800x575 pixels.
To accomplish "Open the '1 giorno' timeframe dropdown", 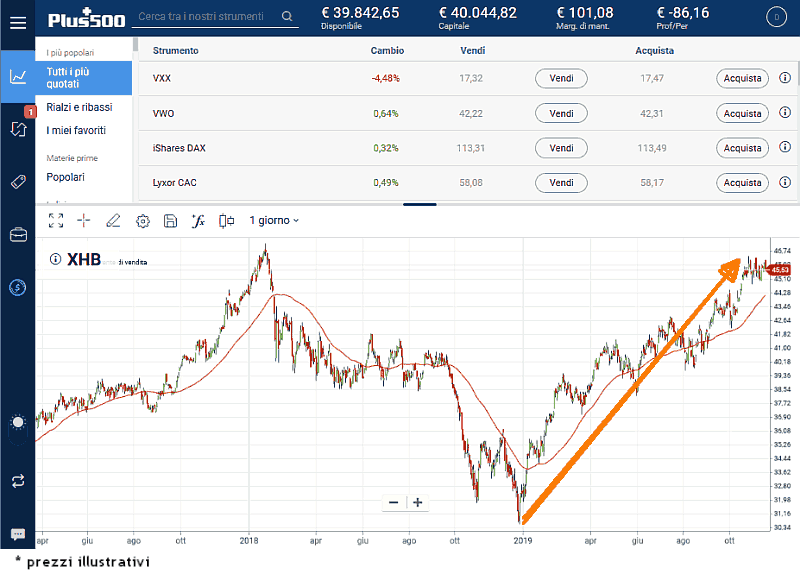I will [274, 221].
